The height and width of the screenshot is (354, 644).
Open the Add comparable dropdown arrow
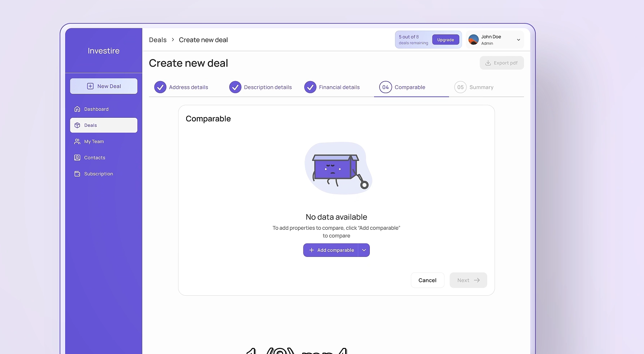click(364, 250)
